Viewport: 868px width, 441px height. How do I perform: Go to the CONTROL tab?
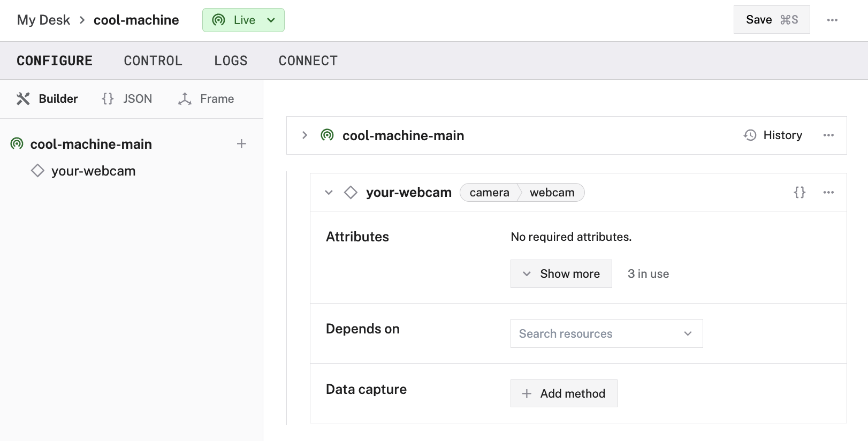click(153, 61)
